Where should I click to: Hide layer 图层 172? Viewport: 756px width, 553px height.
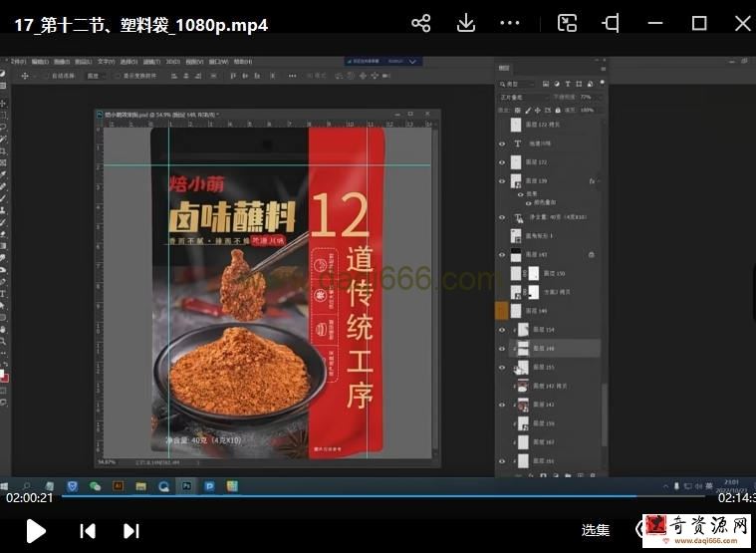pos(502,162)
